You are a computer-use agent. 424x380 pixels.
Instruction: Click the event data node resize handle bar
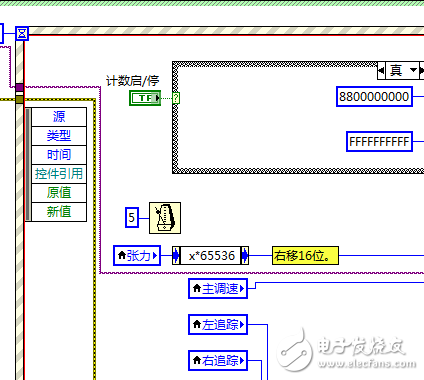pos(28,165)
